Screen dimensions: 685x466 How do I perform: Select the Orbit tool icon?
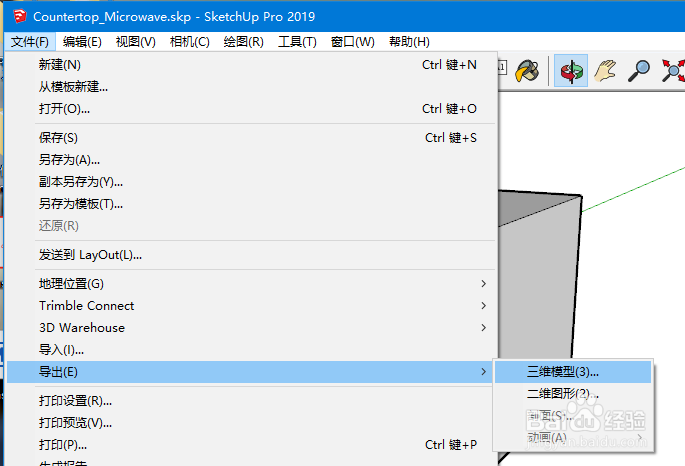coord(571,70)
